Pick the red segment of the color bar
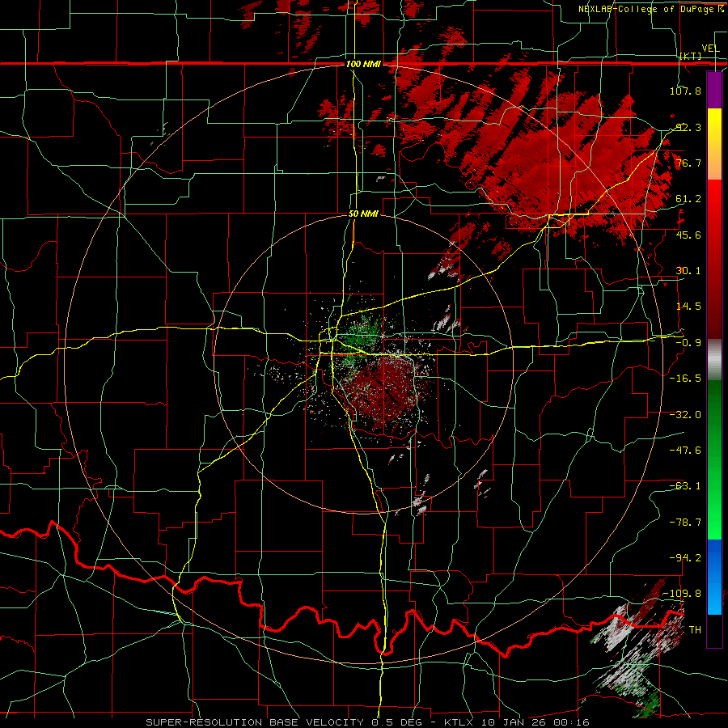 click(x=714, y=259)
